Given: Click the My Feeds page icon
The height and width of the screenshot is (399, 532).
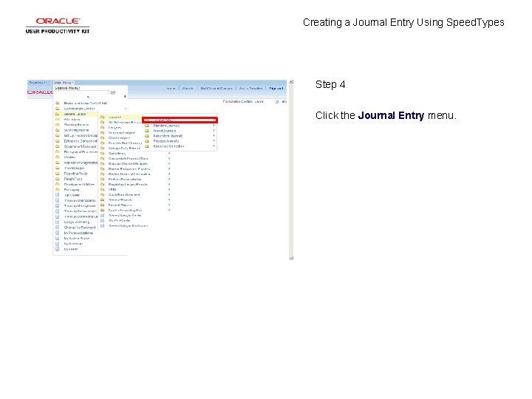Looking at the screenshot, I should click(x=58, y=249).
